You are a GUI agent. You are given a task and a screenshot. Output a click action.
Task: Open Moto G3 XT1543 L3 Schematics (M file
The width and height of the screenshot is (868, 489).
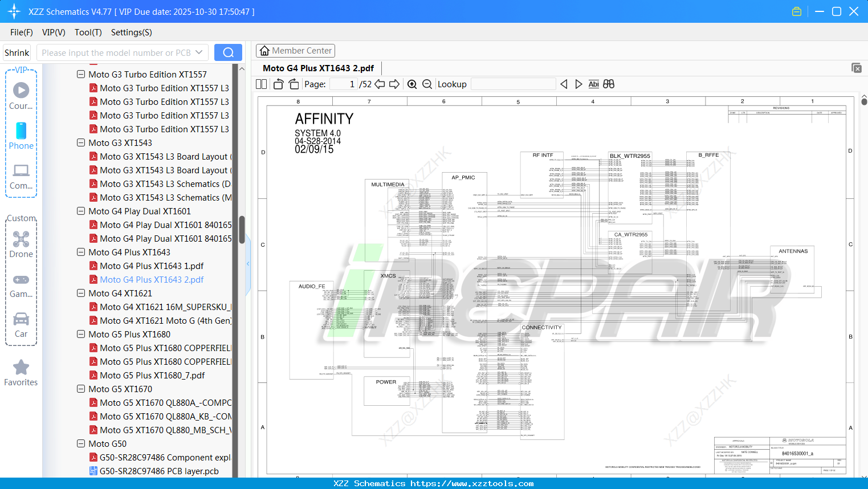[160, 197]
